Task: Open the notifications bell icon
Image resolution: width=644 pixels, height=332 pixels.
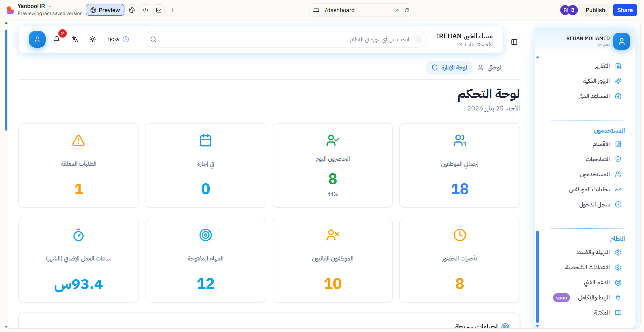Action: 57,39
